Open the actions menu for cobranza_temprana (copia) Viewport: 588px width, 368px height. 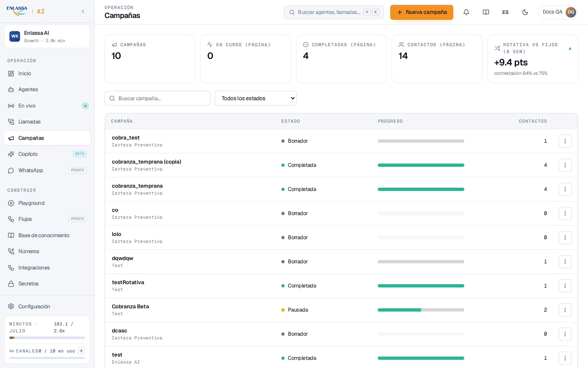(565, 165)
